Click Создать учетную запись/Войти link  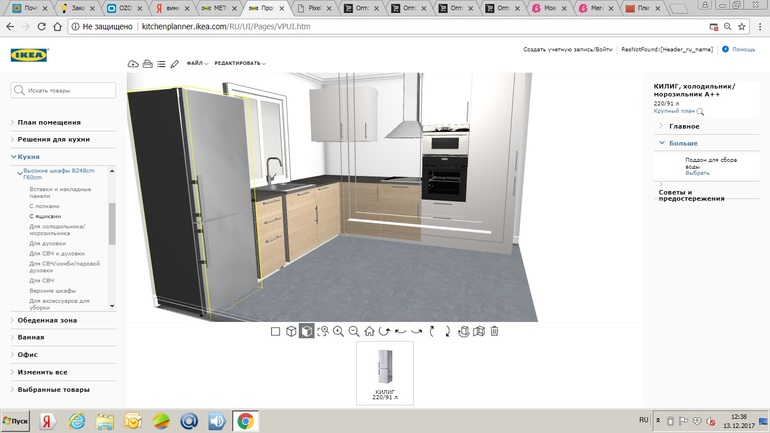567,49
